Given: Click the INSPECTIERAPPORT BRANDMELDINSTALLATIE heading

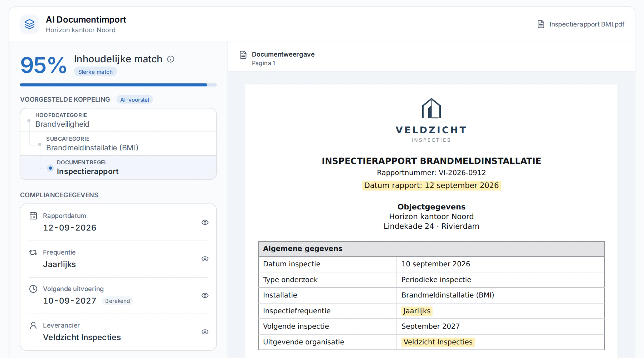Looking at the screenshot, I should coord(431,161).
